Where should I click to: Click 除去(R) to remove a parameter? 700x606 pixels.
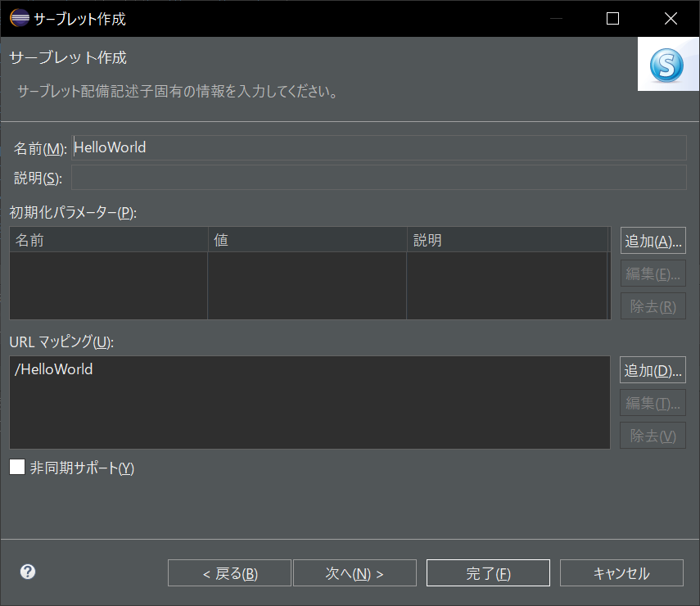coord(653,305)
